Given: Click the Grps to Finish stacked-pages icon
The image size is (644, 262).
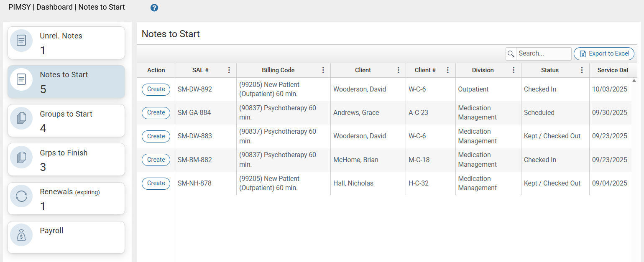Looking at the screenshot, I should [x=21, y=158].
